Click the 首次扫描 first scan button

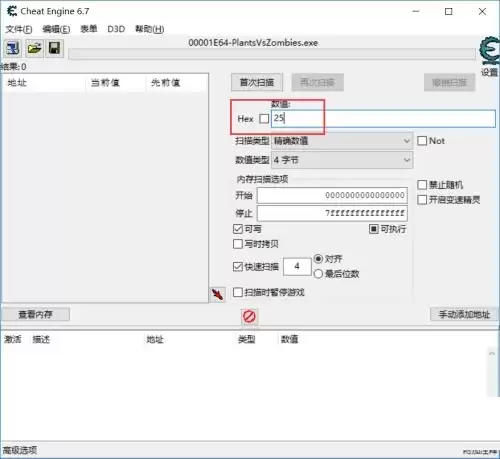click(257, 82)
